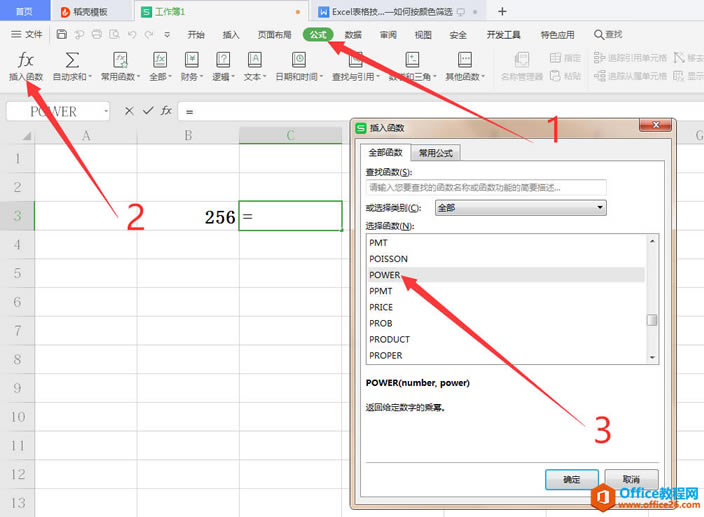The image size is (704, 517).
Task: Click function list scroll-down arrow
Action: [652, 357]
